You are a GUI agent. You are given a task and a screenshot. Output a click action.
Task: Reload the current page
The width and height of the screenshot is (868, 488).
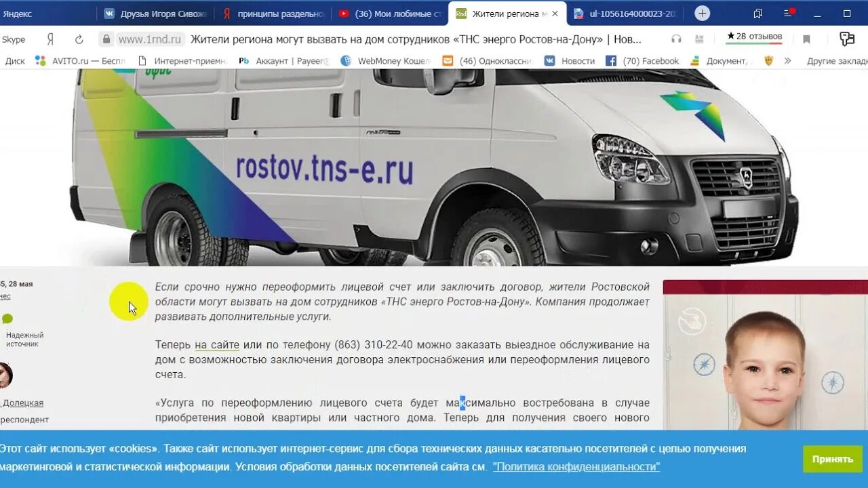click(79, 39)
